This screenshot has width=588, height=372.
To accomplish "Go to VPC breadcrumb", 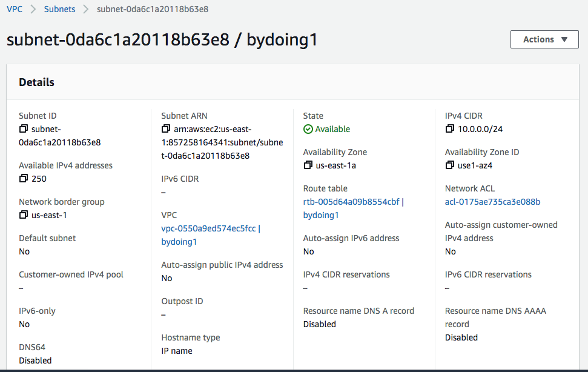I will [15, 9].
